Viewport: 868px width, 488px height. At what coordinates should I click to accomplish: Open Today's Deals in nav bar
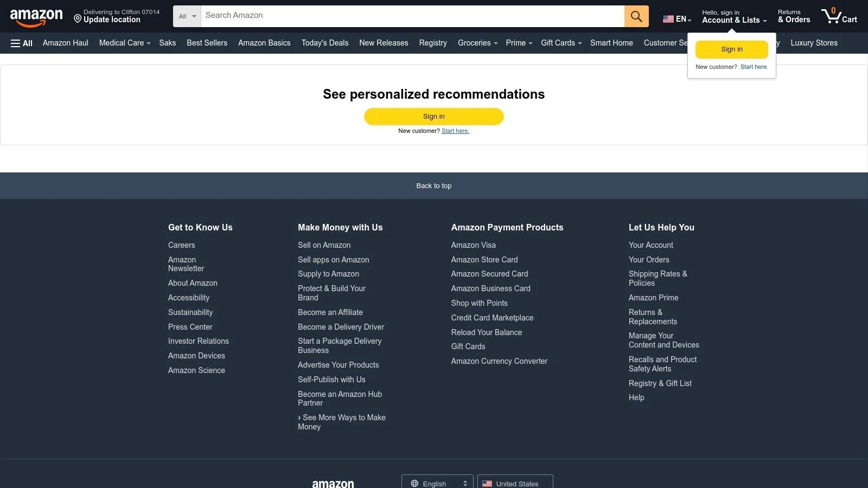(325, 43)
